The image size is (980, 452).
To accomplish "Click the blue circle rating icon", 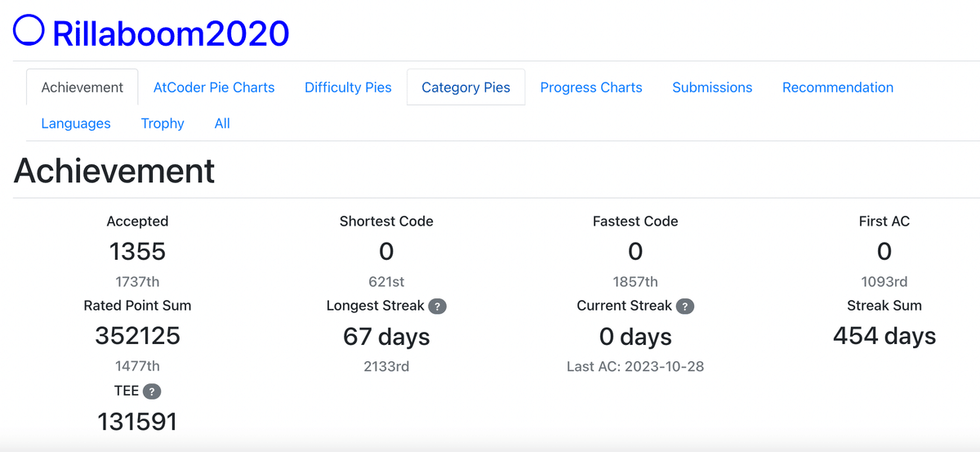I will 29,31.
